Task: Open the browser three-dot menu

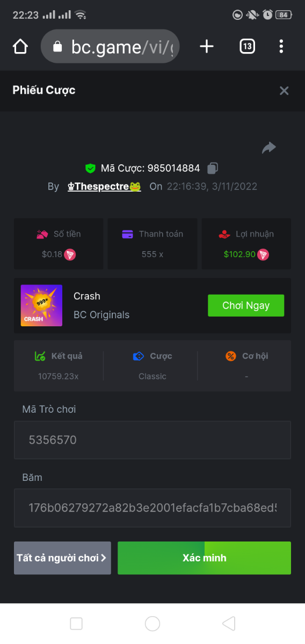Action: click(281, 47)
